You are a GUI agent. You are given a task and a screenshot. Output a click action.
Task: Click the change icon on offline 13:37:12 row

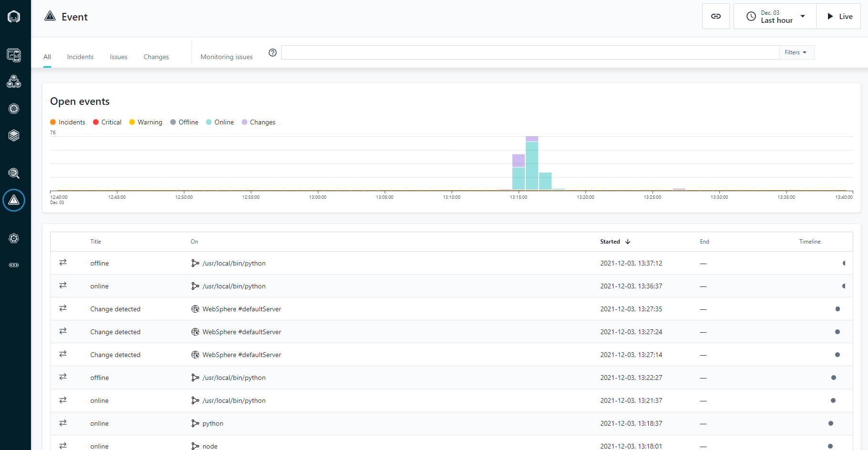coord(63,263)
